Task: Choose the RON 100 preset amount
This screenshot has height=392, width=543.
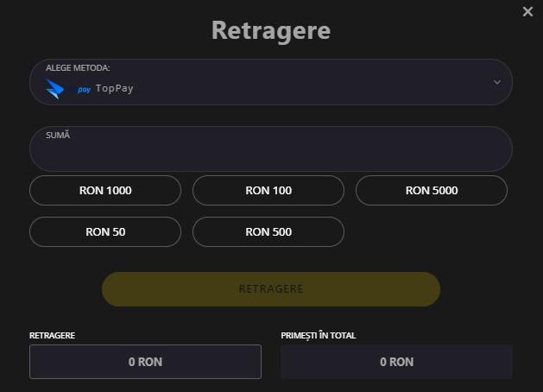Action: [x=268, y=191]
